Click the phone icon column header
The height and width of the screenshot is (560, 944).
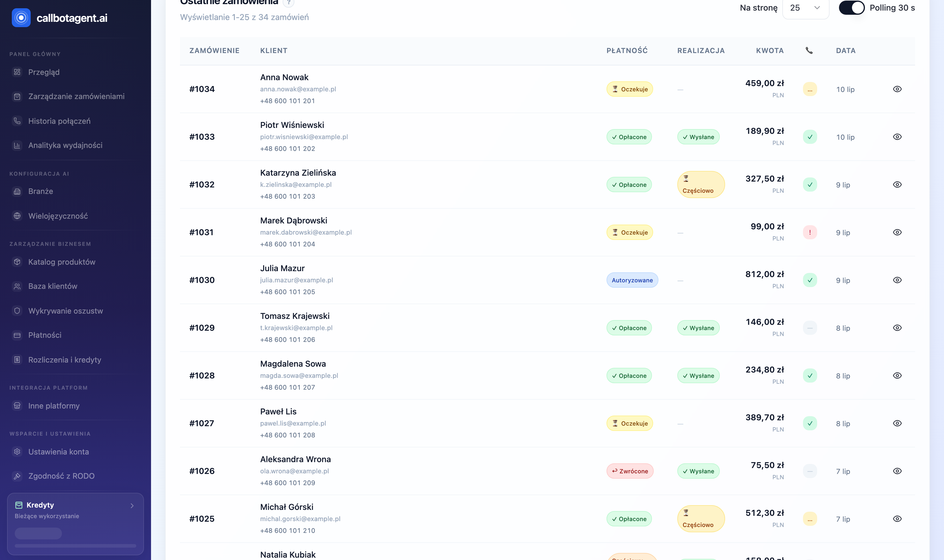[x=809, y=51]
